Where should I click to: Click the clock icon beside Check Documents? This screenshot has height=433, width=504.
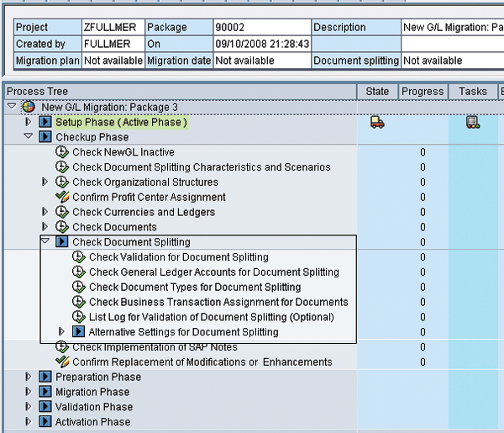[x=61, y=227]
